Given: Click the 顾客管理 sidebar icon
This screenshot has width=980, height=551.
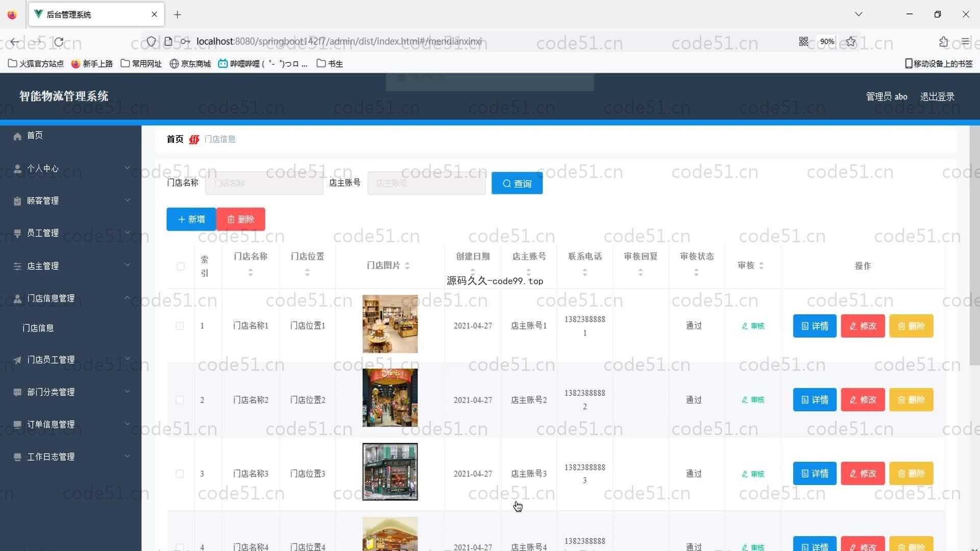Looking at the screenshot, I should (17, 201).
